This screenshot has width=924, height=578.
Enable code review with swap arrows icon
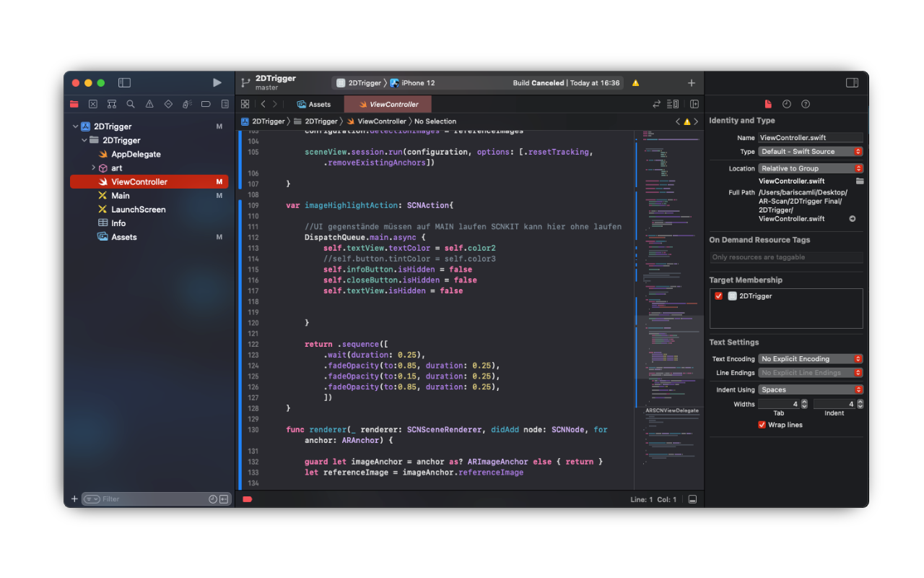[x=657, y=104]
